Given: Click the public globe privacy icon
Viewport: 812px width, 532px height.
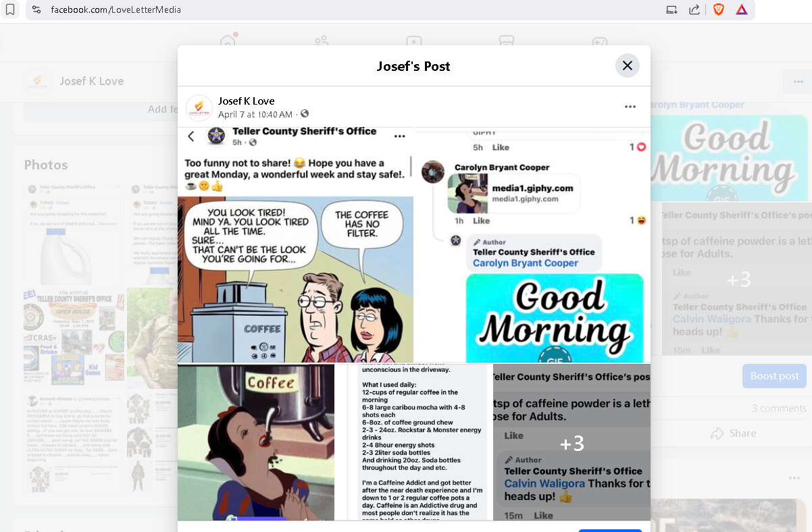Looking at the screenshot, I should [305, 114].
